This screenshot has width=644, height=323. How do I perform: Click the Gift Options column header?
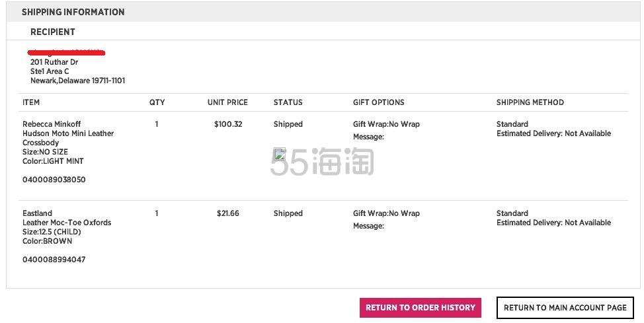click(379, 102)
